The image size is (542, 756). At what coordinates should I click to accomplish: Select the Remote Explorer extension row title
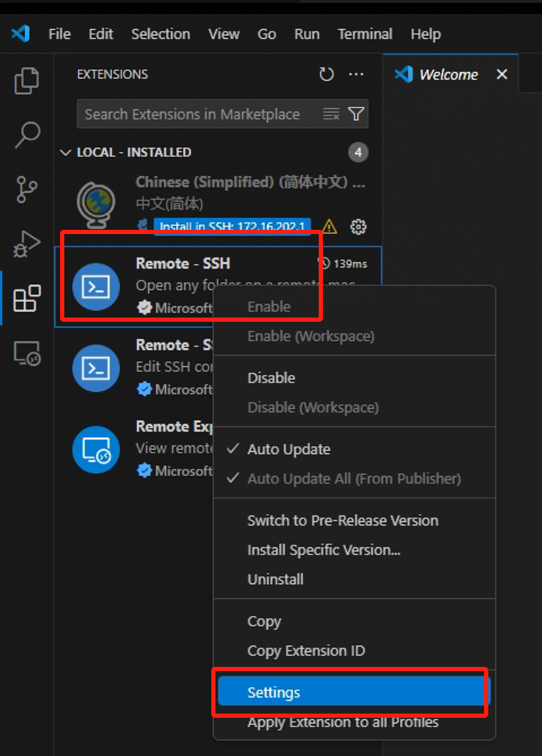(174, 426)
